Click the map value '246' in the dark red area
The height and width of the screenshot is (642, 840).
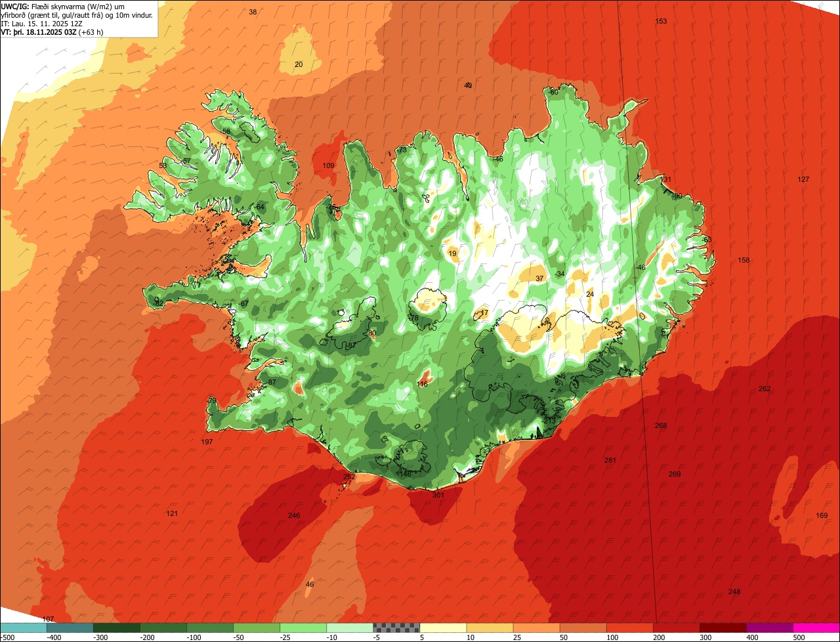coord(294,515)
